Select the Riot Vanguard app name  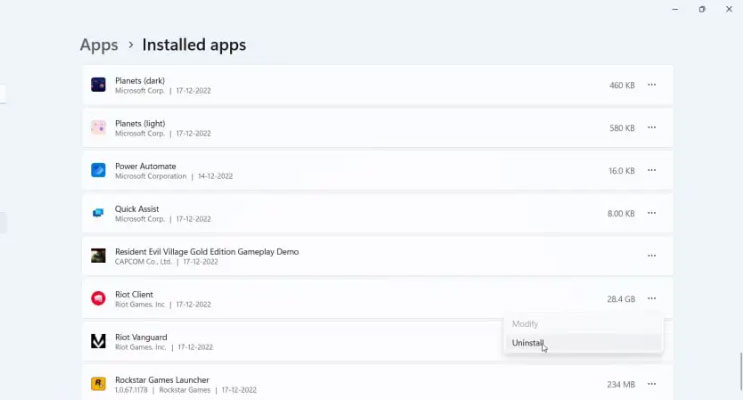(141, 337)
